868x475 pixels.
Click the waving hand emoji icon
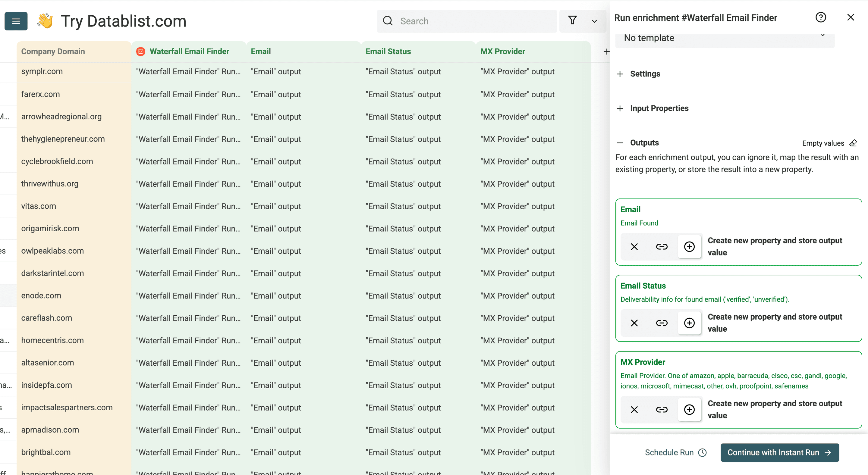(x=45, y=21)
